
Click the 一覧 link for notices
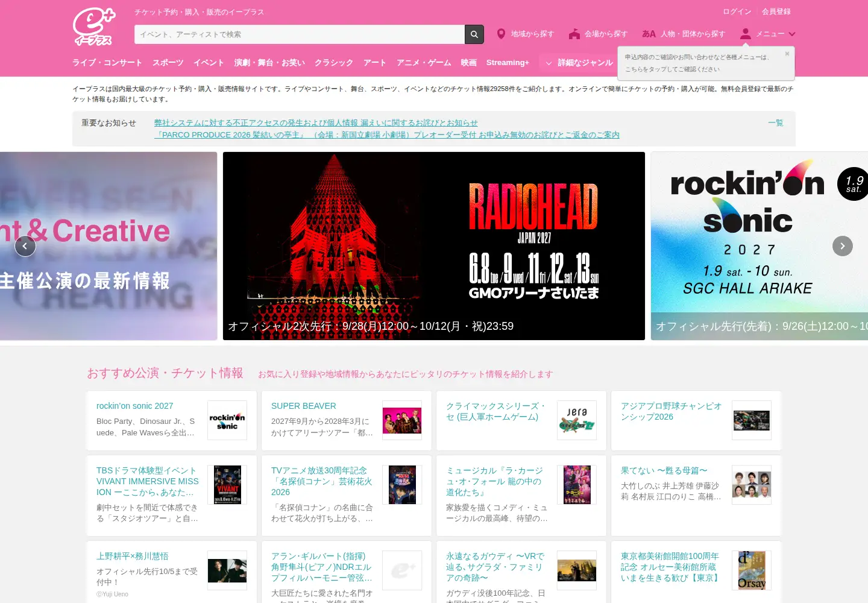tap(776, 123)
